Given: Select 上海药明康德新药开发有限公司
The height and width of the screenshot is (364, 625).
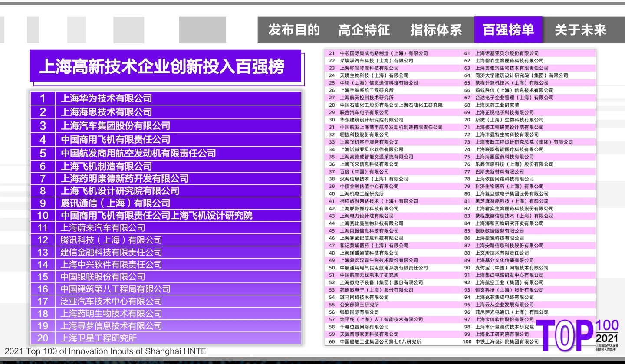Looking at the screenshot, I should 166,178.
